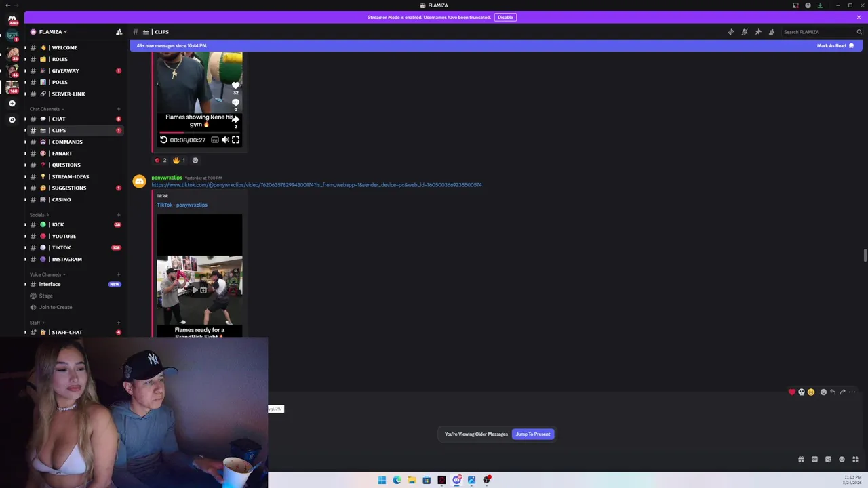The width and height of the screenshot is (868, 488).
Task: Open KICK socials channel
Action: (x=75, y=224)
